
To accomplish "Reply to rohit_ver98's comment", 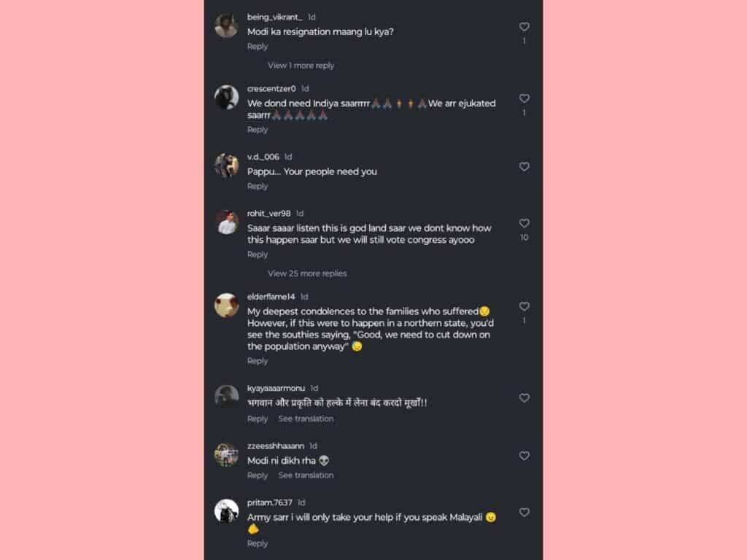I will point(258,254).
